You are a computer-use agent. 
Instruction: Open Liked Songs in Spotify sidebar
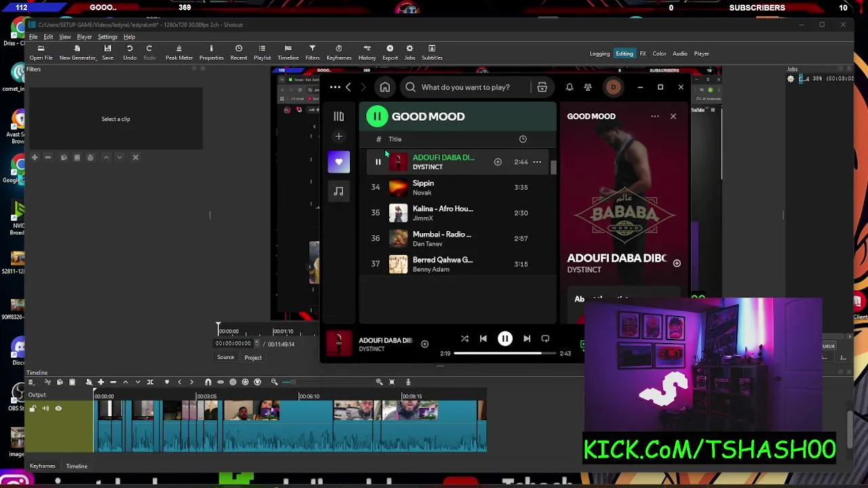point(339,162)
